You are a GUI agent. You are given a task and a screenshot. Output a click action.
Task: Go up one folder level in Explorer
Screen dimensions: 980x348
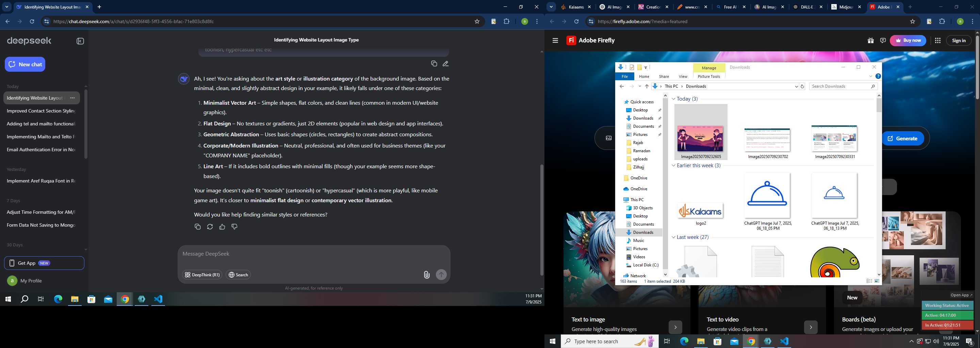(647, 87)
